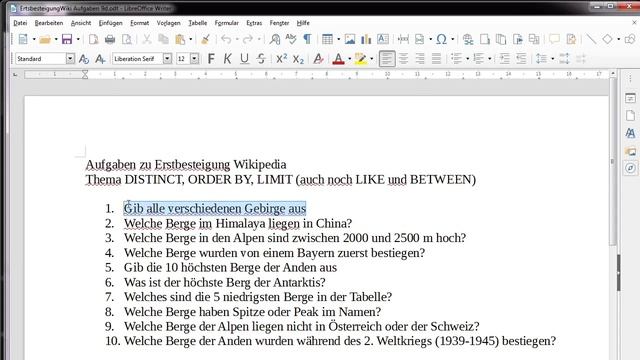Open the font name dropdown
The image size is (640, 360).
167,59
